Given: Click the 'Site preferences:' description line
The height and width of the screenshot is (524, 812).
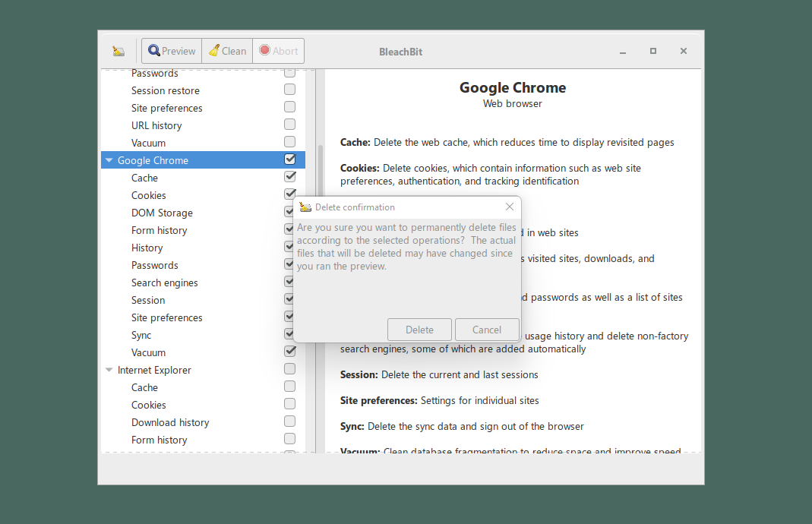Looking at the screenshot, I should pyautogui.click(x=440, y=400).
